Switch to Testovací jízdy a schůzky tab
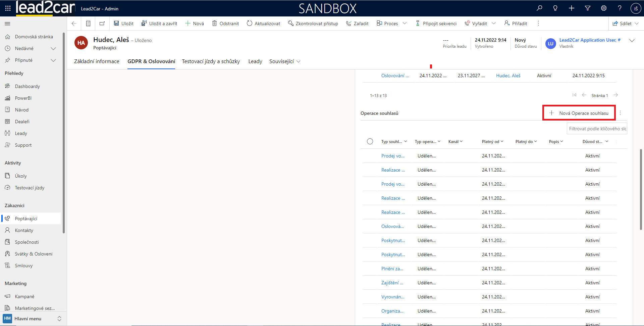The image size is (644, 326). 211,61
